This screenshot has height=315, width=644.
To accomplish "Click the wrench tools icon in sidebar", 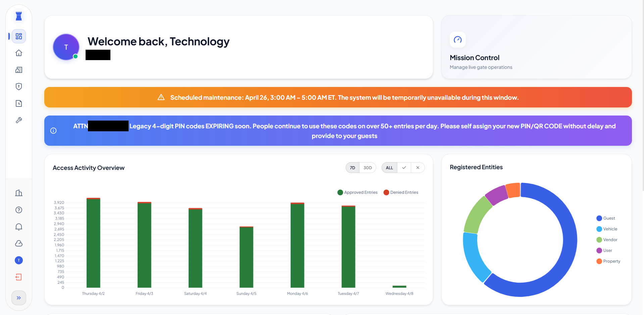I will [19, 120].
